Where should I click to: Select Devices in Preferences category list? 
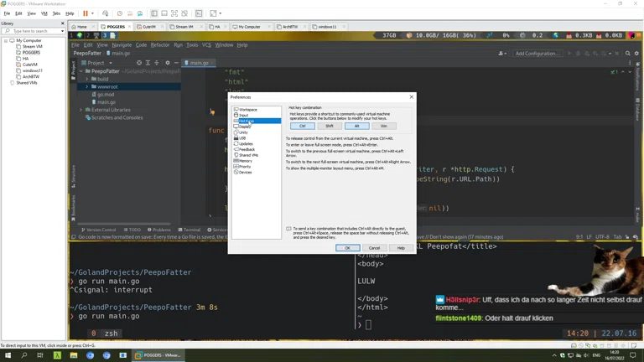[x=245, y=172]
